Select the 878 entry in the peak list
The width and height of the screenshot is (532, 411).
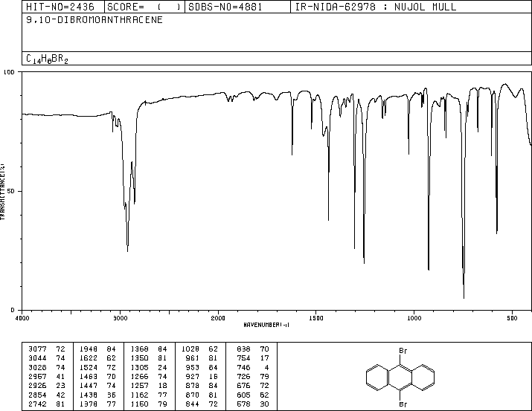[202, 386]
